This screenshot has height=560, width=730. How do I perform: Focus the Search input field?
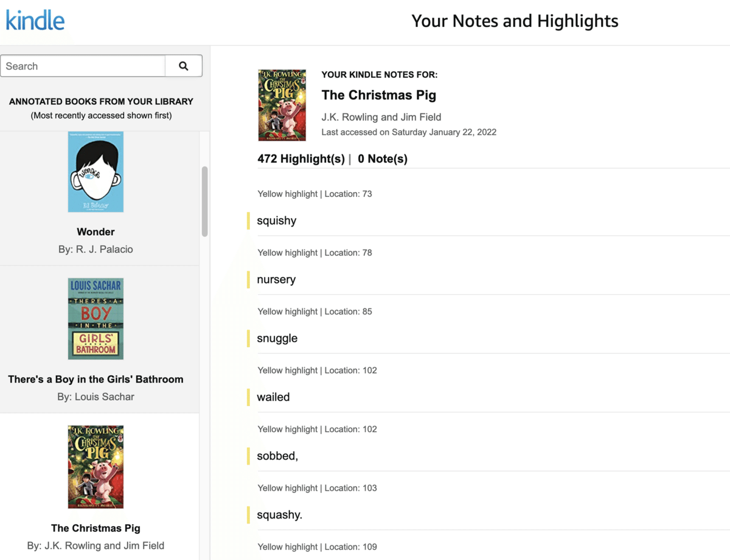83,66
